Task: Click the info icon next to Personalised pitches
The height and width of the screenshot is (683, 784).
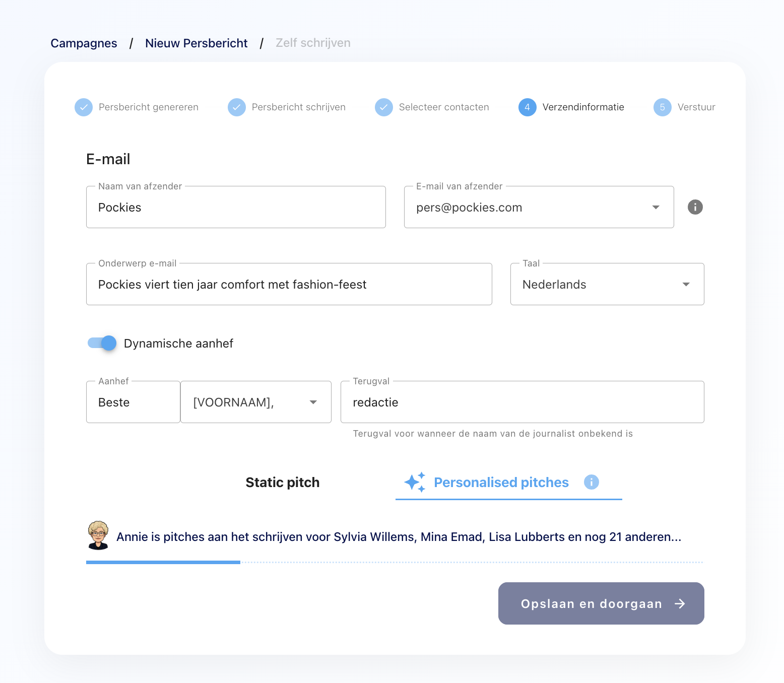Action: coord(591,482)
